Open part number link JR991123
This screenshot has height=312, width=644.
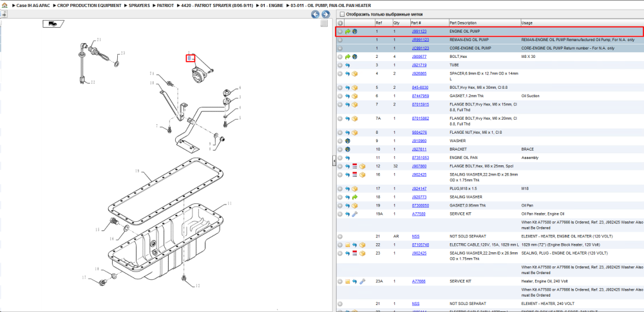(421, 40)
